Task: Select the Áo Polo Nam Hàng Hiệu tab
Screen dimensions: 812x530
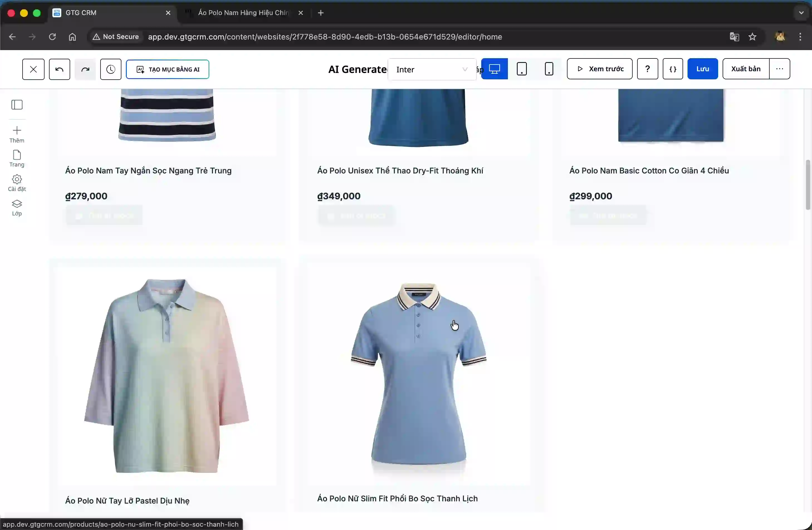Action: click(242, 13)
